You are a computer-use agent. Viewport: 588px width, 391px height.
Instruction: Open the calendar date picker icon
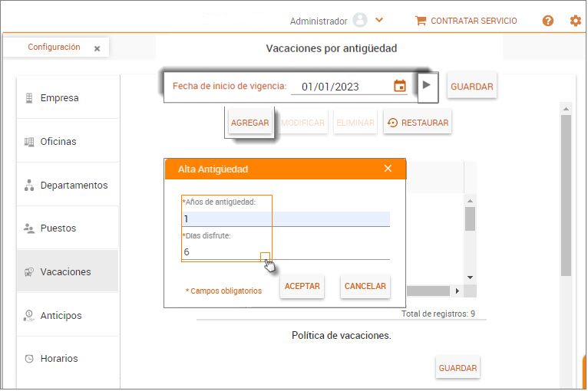point(399,86)
